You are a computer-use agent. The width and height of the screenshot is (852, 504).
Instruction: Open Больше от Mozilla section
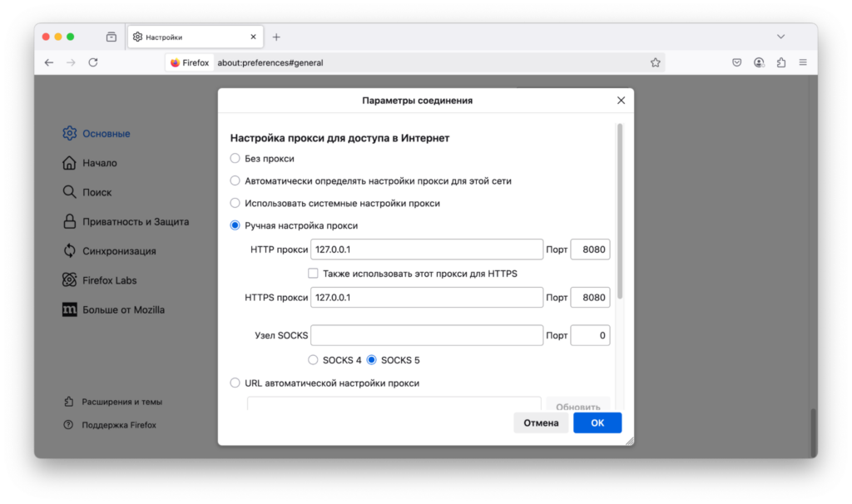pyautogui.click(x=125, y=309)
